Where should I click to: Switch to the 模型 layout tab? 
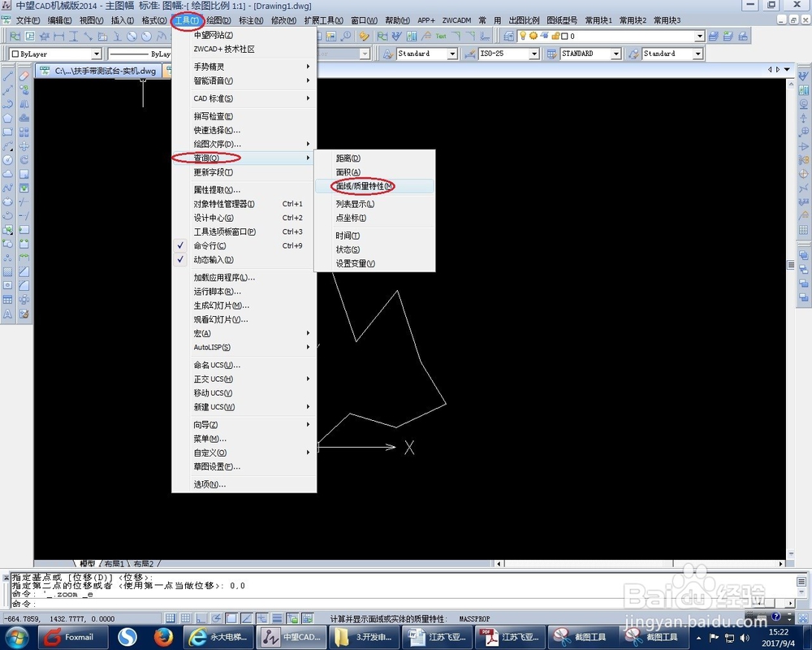(x=87, y=563)
